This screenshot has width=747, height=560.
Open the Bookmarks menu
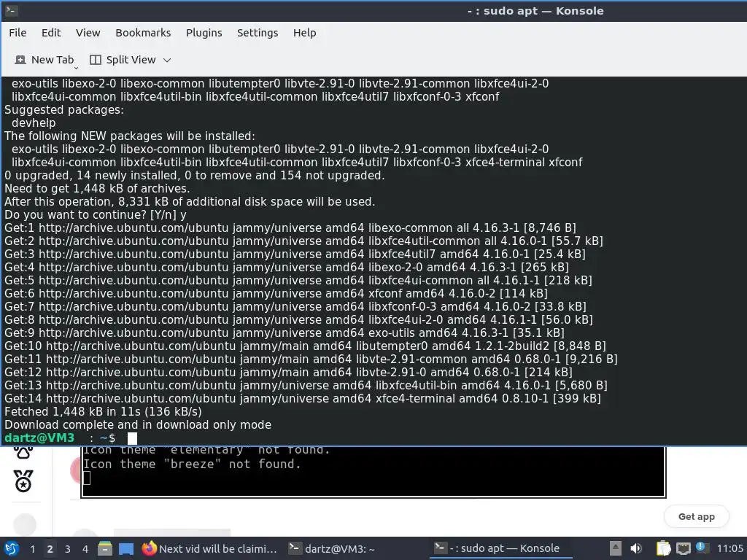click(143, 33)
